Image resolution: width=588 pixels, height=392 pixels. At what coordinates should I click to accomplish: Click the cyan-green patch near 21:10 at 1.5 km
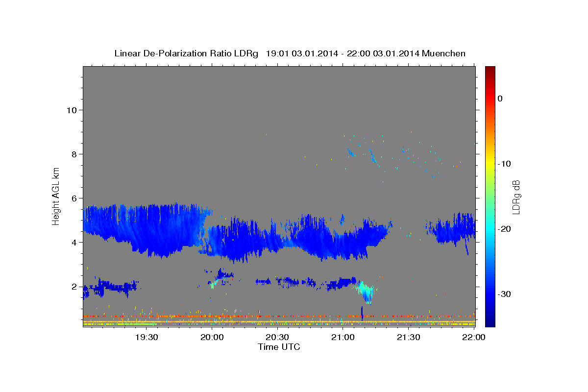click(x=367, y=292)
